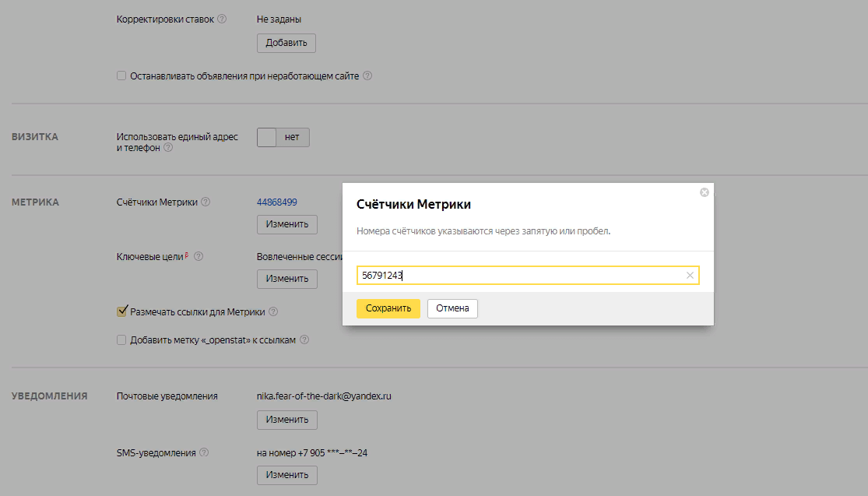Click Изменить under Почтовые уведомления
This screenshot has width=868, height=496.
[x=286, y=420]
